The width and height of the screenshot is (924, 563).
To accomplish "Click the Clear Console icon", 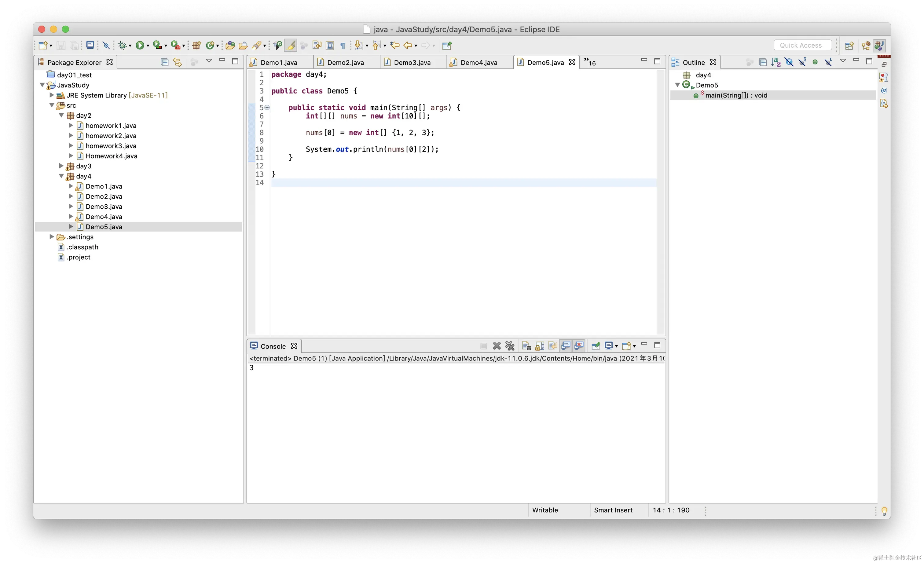I will coord(526,346).
